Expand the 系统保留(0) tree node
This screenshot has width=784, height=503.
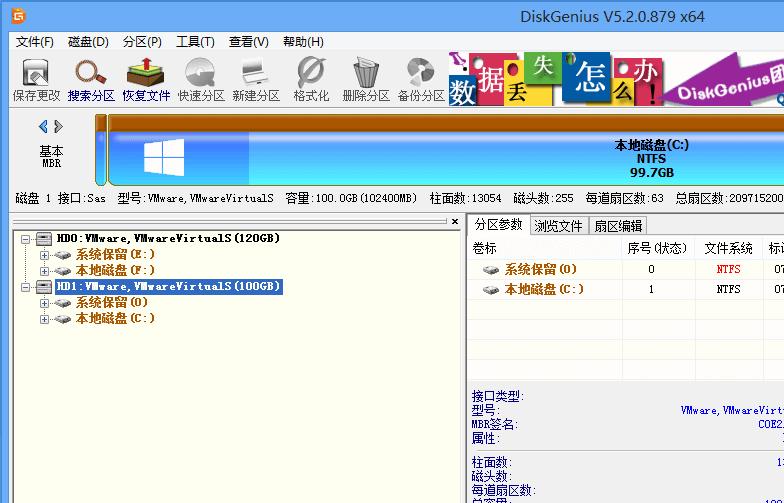click(44, 303)
